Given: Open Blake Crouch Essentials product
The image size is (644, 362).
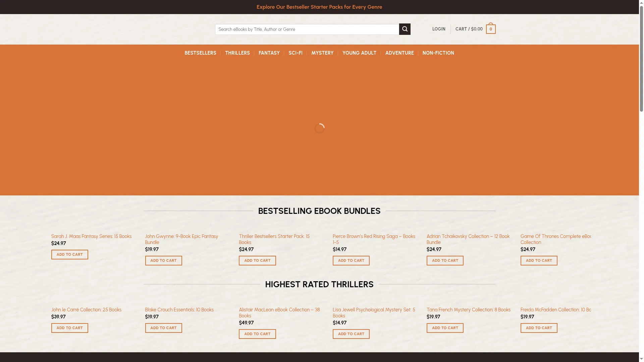Looking at the screenshot, I should (179, 310).
